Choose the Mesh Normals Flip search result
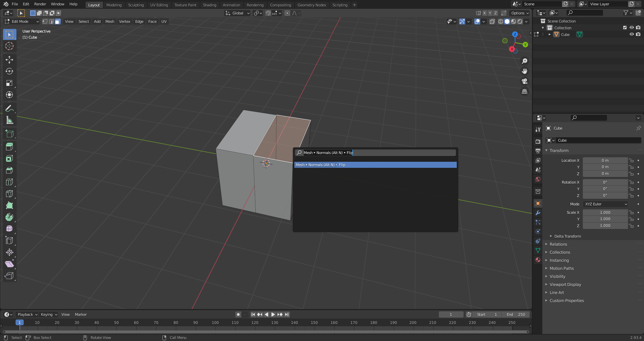Viewport: 644px width, 341px height. [x=376, y=165]
